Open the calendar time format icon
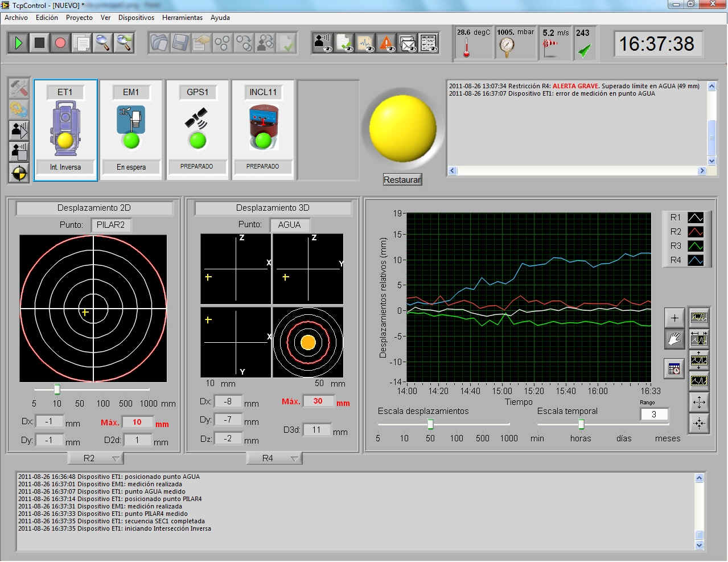This screenshot has height=562, width=728. tap(674, 369)
